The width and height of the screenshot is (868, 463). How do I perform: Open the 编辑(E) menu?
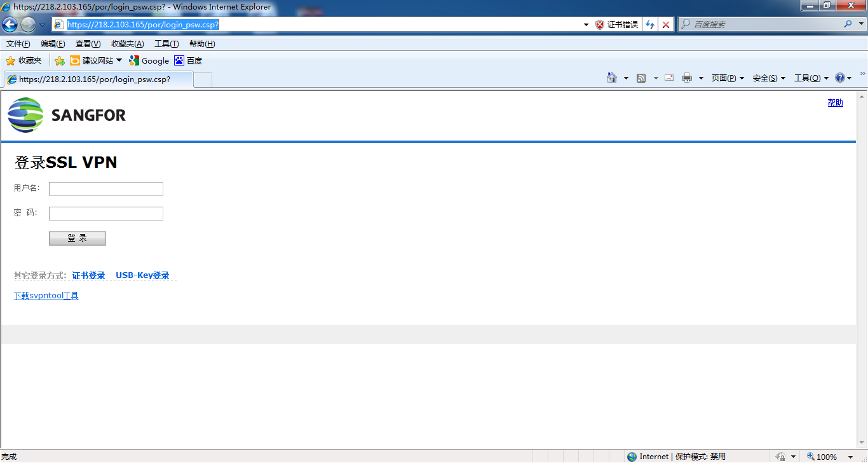[53, 44]
